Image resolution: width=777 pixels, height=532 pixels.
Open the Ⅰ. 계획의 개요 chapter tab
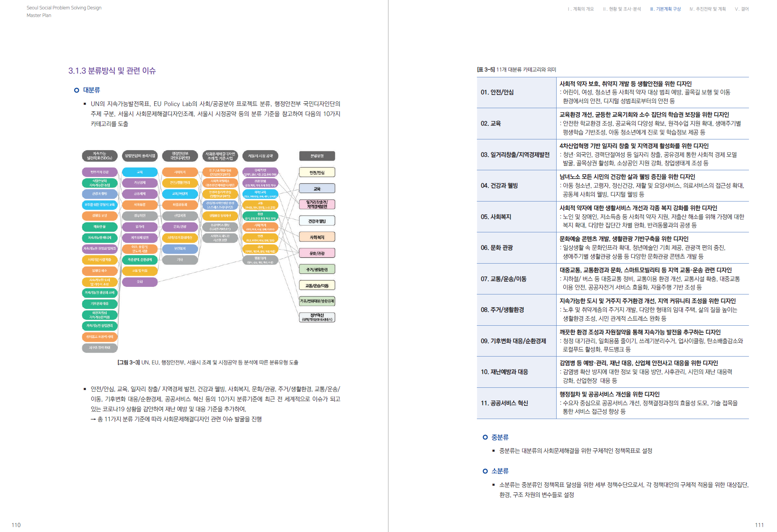coord(580,9)
